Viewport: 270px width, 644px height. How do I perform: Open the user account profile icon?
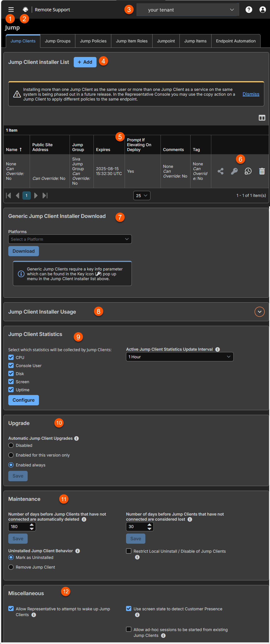coord(262,9)
